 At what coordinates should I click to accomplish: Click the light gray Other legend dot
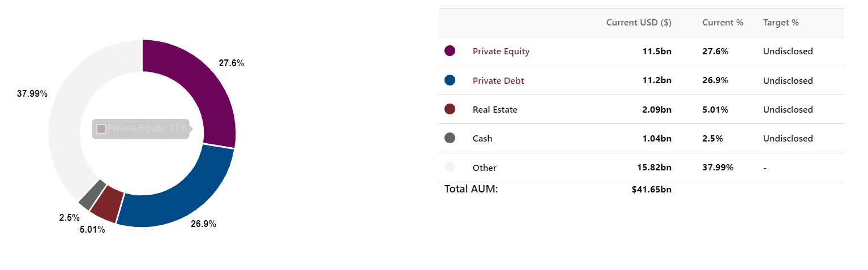point(450,168)
